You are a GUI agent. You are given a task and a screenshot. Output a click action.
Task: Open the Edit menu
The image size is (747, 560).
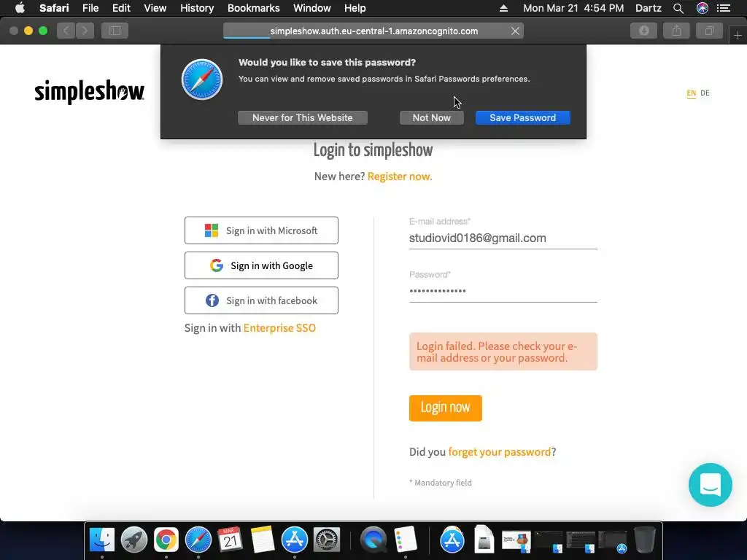coord(121,8)
